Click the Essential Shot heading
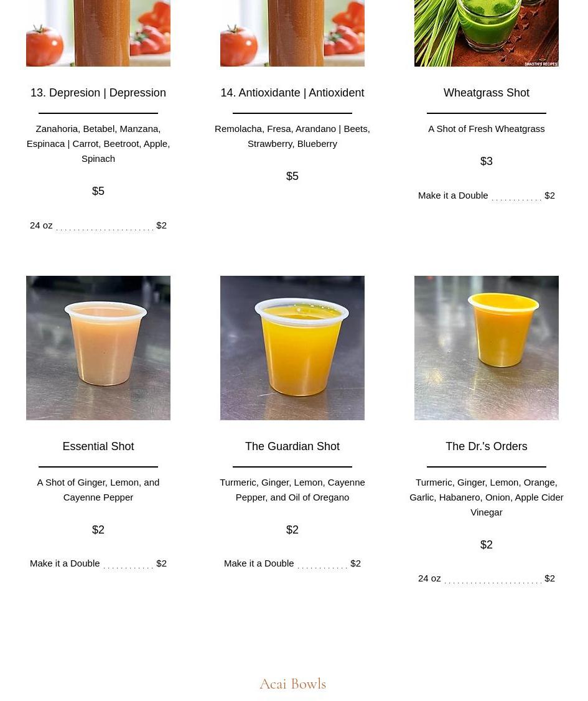Screen dimensions: 588x701 [x=98, y=446]
